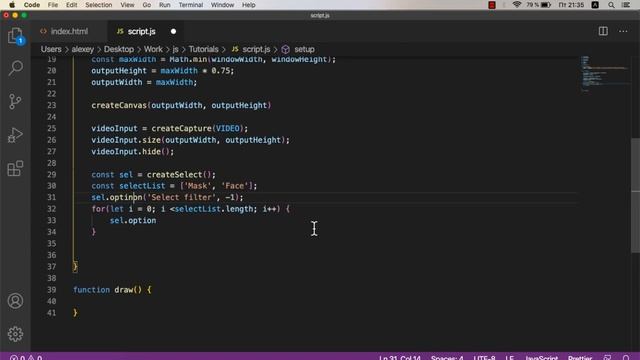Split the editor to the right
Screen dimensions: 640x360
pyautogui.click(x=603, y=31)
